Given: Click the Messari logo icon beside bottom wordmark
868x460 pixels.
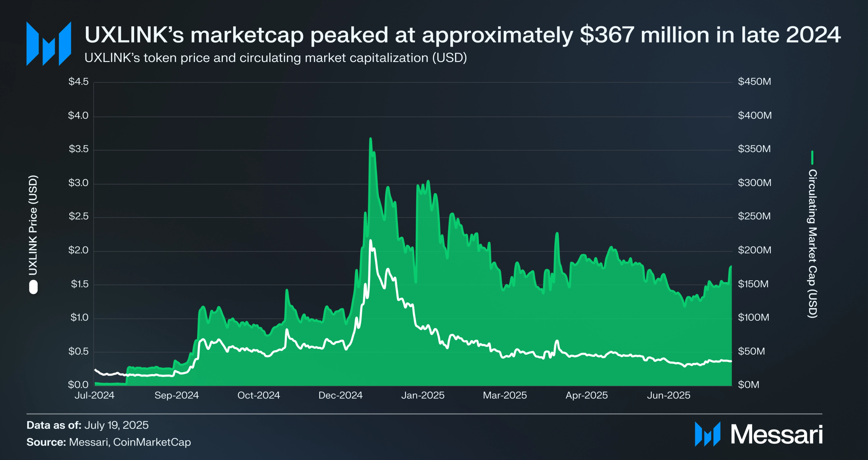Looking at the screenshot, I should [x=708, y=434].
